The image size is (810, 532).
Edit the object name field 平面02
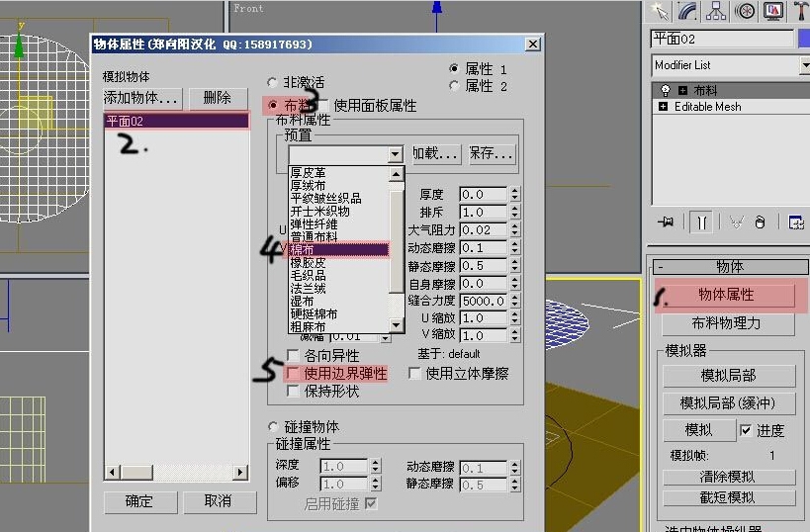pos(722,39)
